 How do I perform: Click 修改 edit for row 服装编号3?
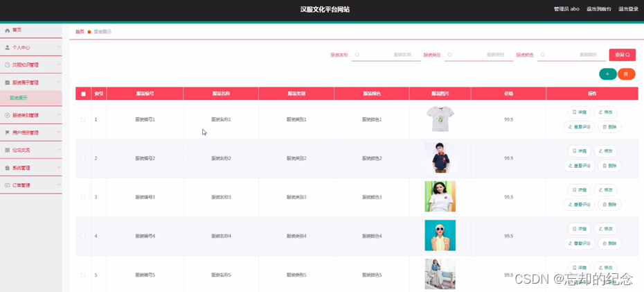pyautogui.click(x=605, y=190)
